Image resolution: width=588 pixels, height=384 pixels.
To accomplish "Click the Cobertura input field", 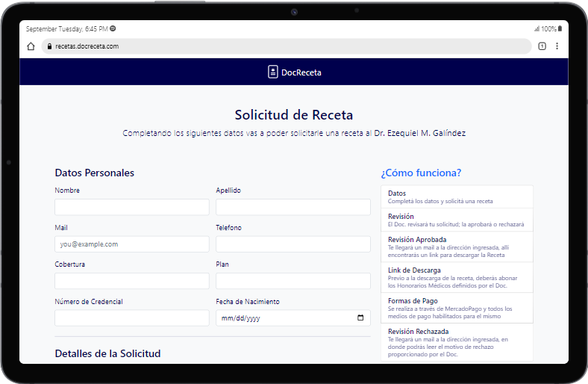I will point(132,281).
